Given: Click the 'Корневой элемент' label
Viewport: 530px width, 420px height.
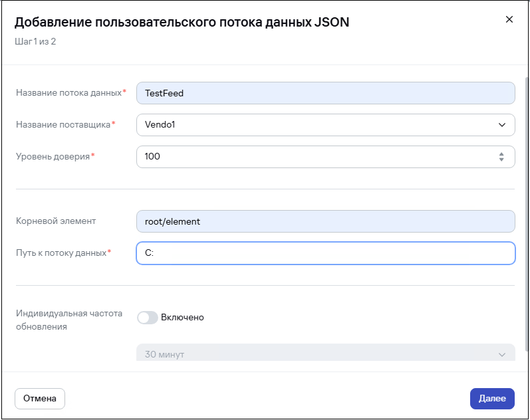Looking at the screenshot, I should (56, 221).
